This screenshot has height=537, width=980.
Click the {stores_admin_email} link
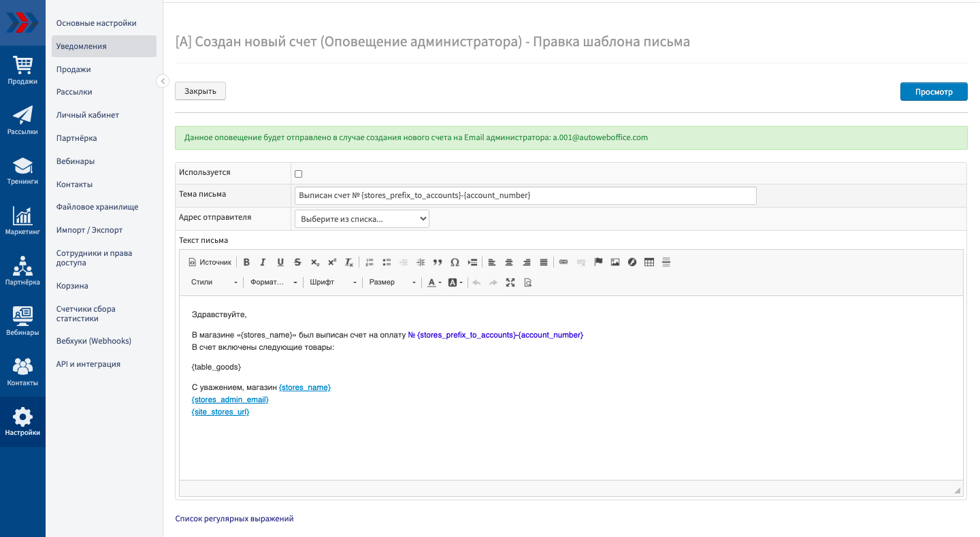click(230, 400)
